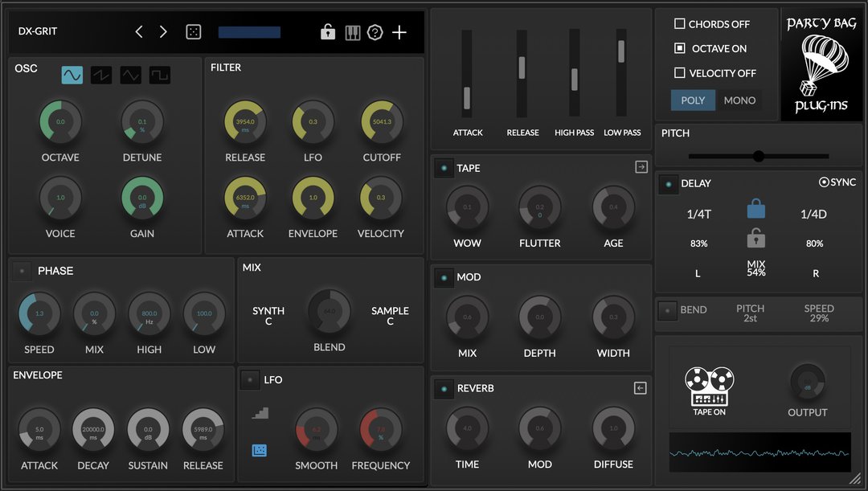Expand the Tape section arrow
The width and height of the screenshot is (868, 491).
pyautogui.click(x=641, y=167)
